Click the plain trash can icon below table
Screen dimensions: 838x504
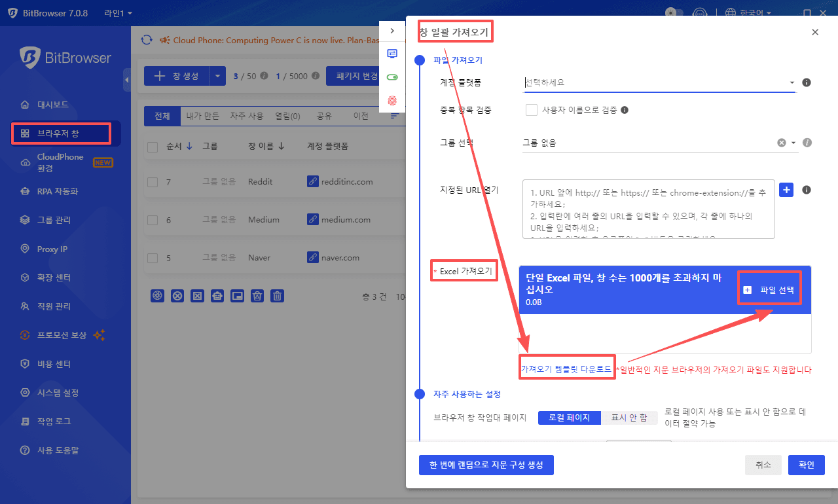[x=278, y=296]
